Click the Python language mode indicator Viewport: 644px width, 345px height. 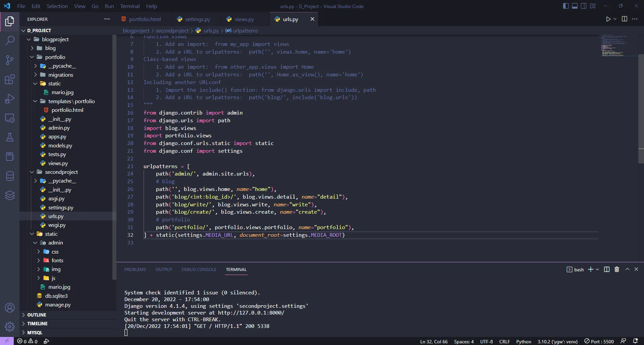click(x=523, y=341)
